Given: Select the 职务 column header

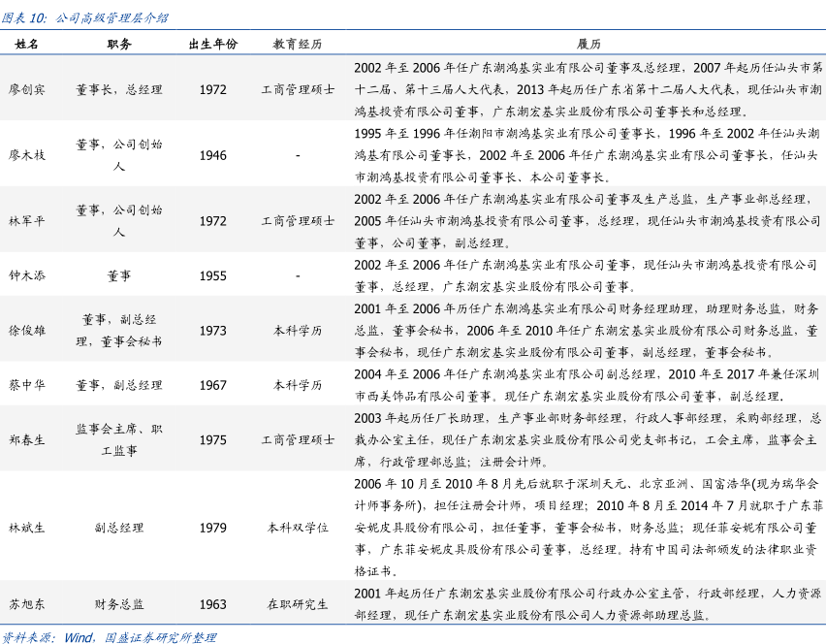Looking at the screenshot, I should 119,45.
